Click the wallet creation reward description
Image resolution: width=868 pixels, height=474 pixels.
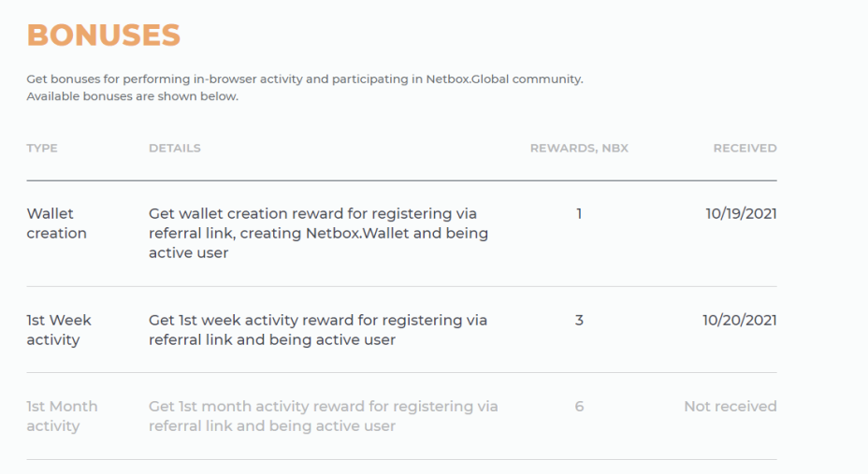[318, 234]
